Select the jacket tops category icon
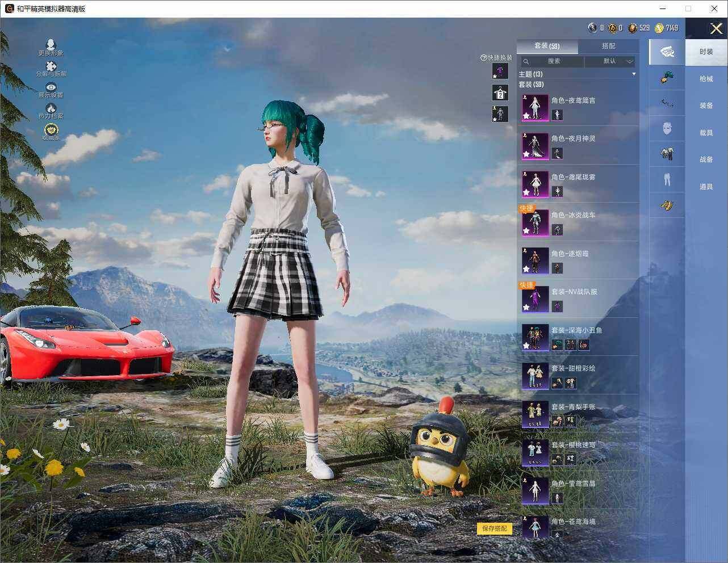The width and height of the screenshot is (728, 563). pyautogui.click(x=667, y=153)
